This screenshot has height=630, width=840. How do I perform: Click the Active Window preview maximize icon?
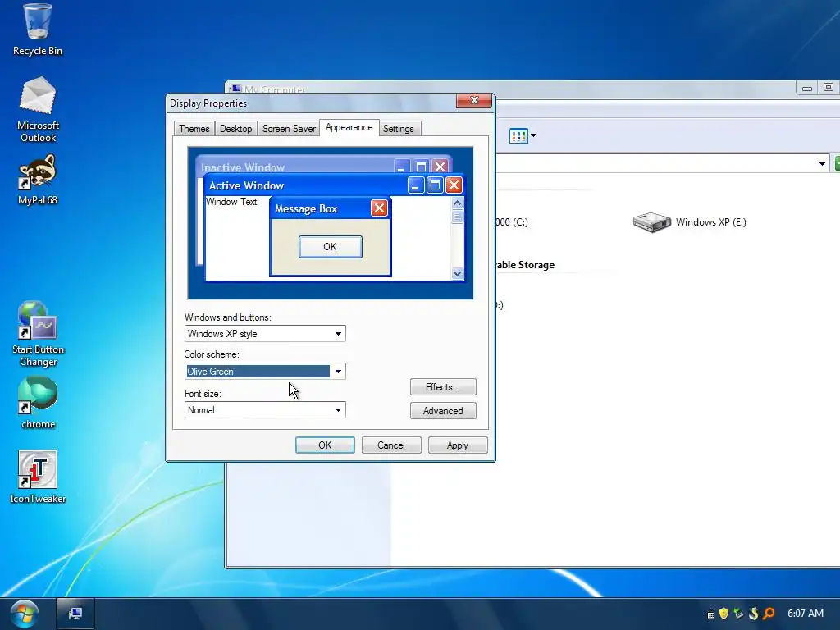(x=435, y=185)
